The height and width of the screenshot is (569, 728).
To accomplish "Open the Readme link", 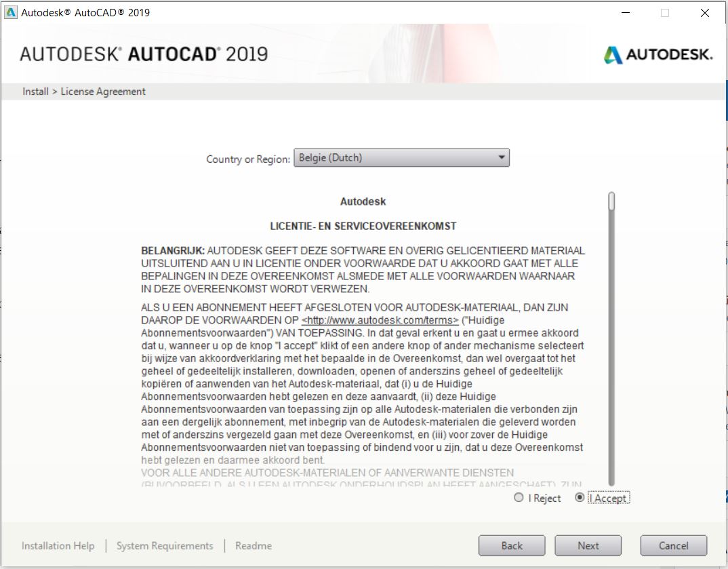I will (254, 546).
